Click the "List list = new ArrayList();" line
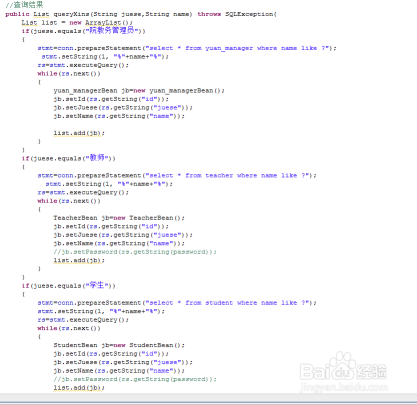The width and height of the screenshot is (417, 405). coord(77,23)
